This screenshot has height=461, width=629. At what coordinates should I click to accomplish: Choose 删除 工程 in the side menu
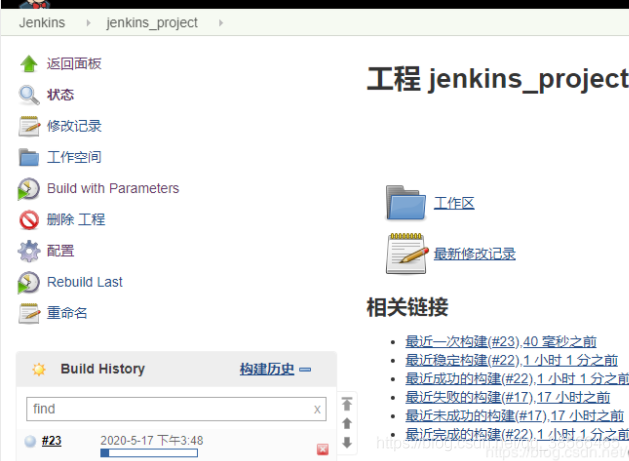tap(76, 219)
